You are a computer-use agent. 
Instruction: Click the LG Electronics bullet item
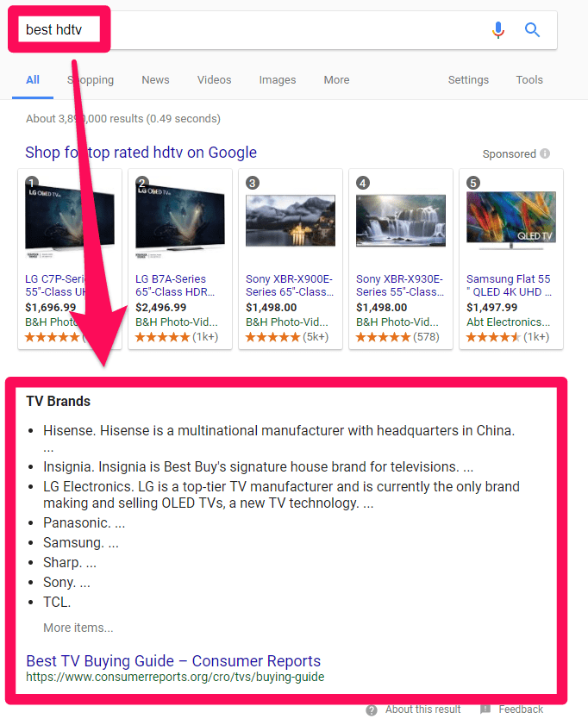click(281, 495)
